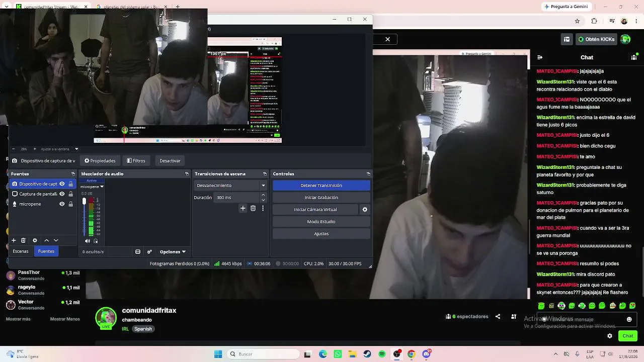The width and height of the screenshot is (644, 362).
Task: Click the Obtén KICKs button
Action: pos(597,39)
